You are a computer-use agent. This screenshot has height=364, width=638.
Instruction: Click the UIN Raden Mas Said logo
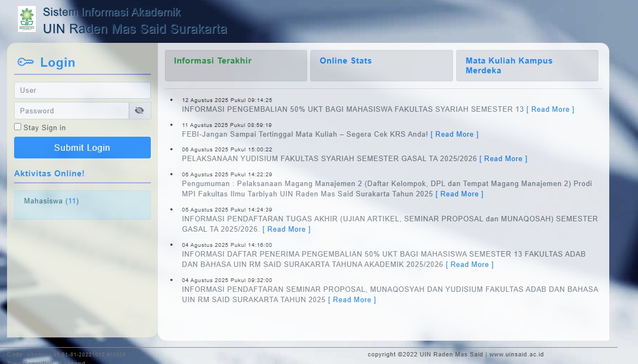pos(27,20)
